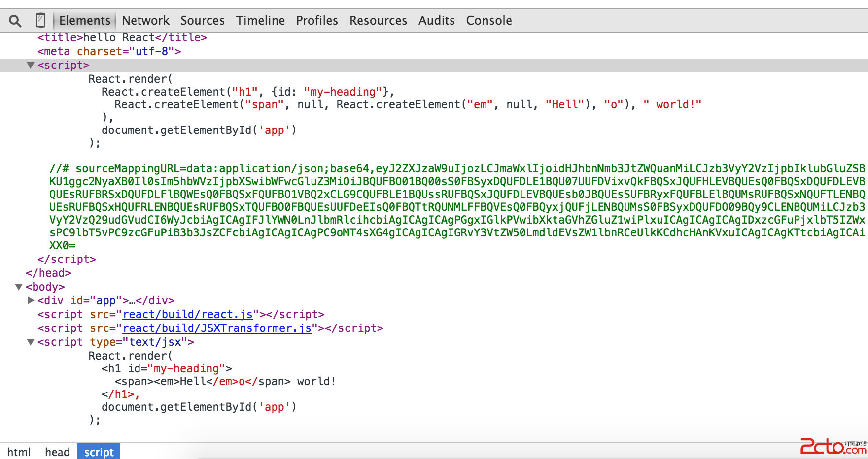This screenshot has width=868, height=459.
Task: Click the </h1>, line in the jsx script
Action: 121,394
